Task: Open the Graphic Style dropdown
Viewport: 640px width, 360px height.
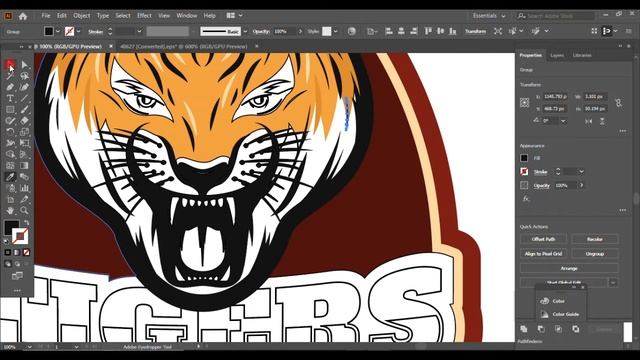Action: tap(336, 31)
